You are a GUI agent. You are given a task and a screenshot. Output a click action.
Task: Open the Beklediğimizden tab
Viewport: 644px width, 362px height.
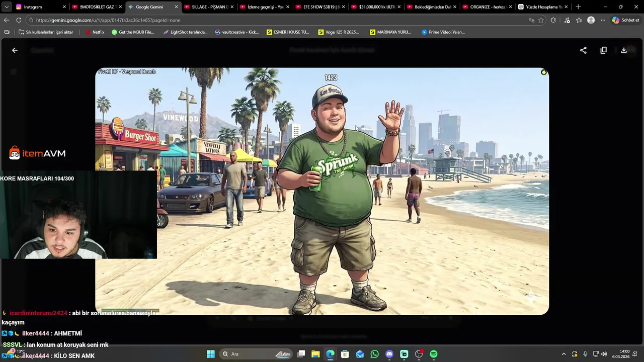[431, 7]
